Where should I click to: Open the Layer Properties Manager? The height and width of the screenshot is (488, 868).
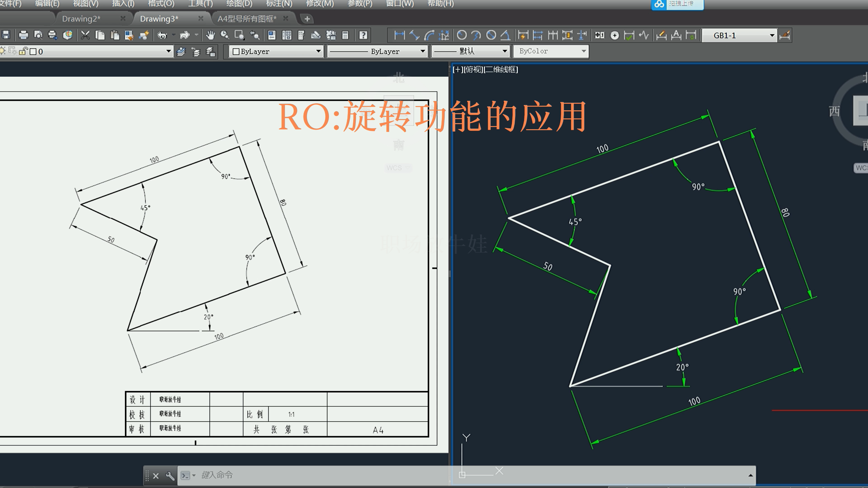(181, 51)
